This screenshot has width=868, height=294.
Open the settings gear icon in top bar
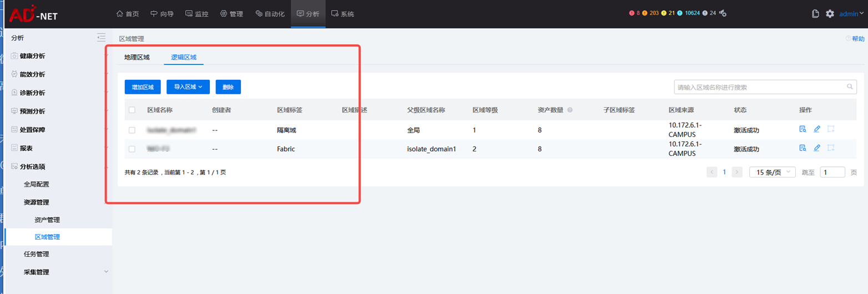[x=830, y=14]
